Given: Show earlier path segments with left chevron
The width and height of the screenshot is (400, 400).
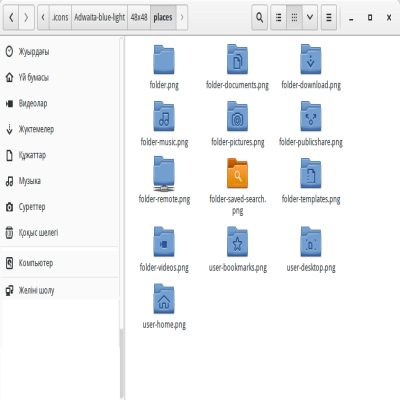Looking at the screenshot, I should coord(43,17).
